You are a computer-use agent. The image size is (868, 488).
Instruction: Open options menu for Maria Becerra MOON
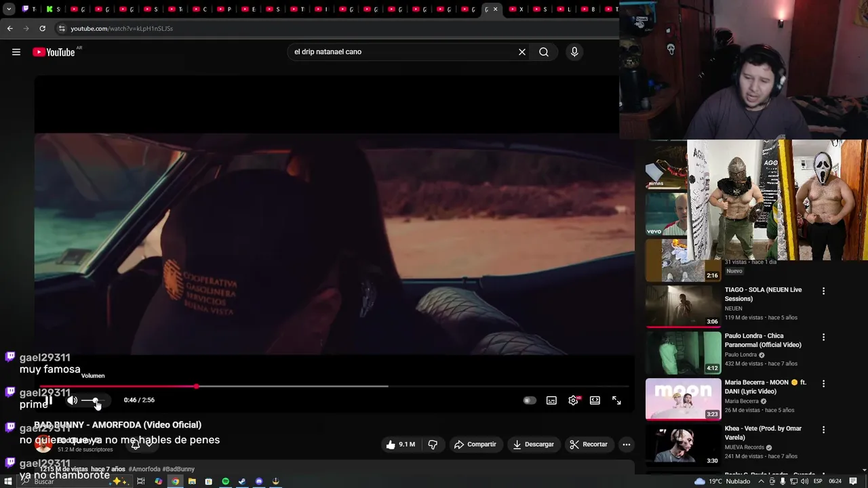823,384
